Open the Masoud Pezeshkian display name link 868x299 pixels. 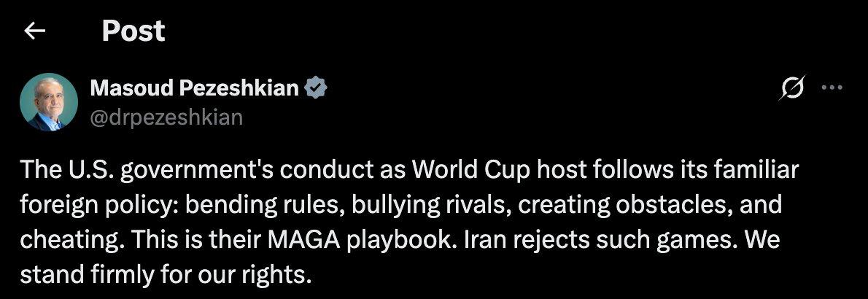tap(194, 88)
